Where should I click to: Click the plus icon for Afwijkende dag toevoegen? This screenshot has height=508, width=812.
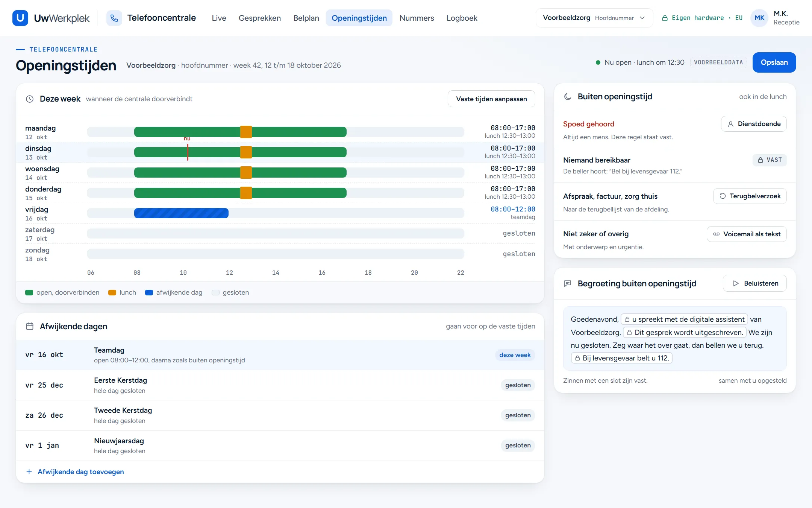click(x=29, y=472)
